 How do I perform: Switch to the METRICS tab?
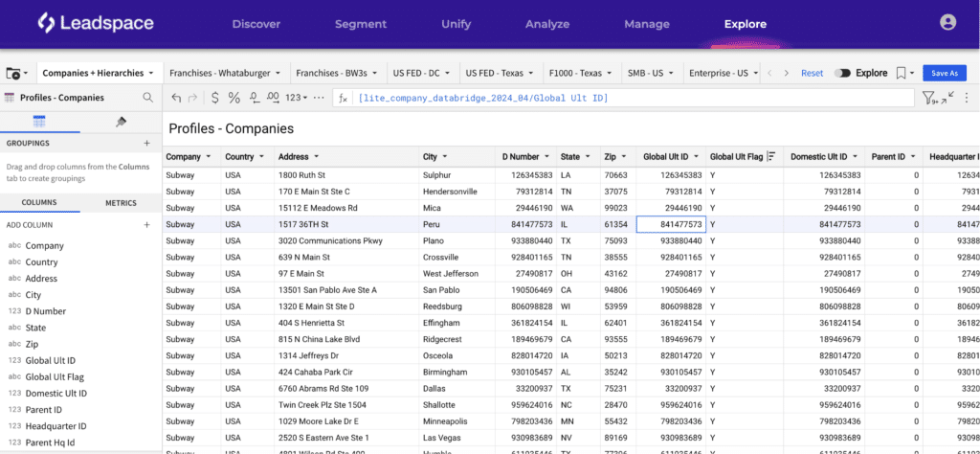pyautogui.click(x=121, y=203)
